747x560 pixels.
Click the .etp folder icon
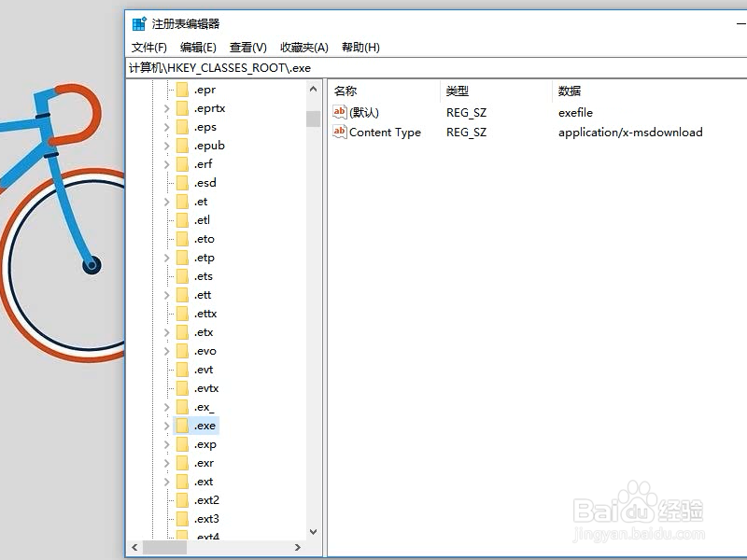[x=182, y=258]
